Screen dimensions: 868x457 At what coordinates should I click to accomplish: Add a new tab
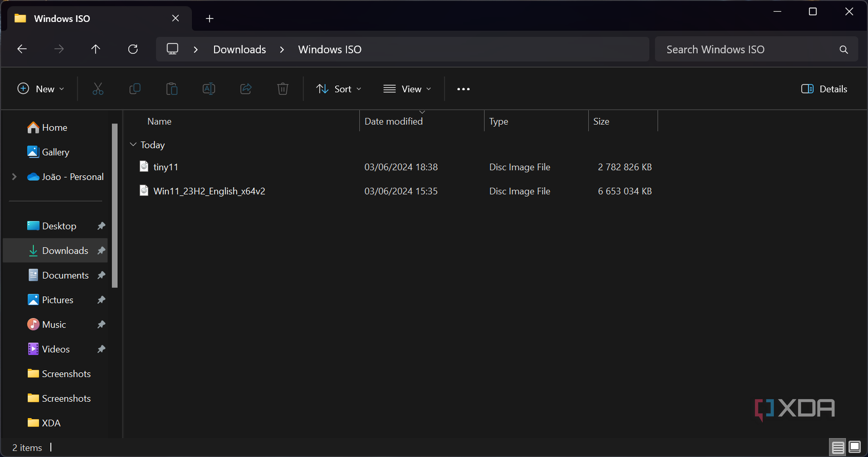click(209, 19)
